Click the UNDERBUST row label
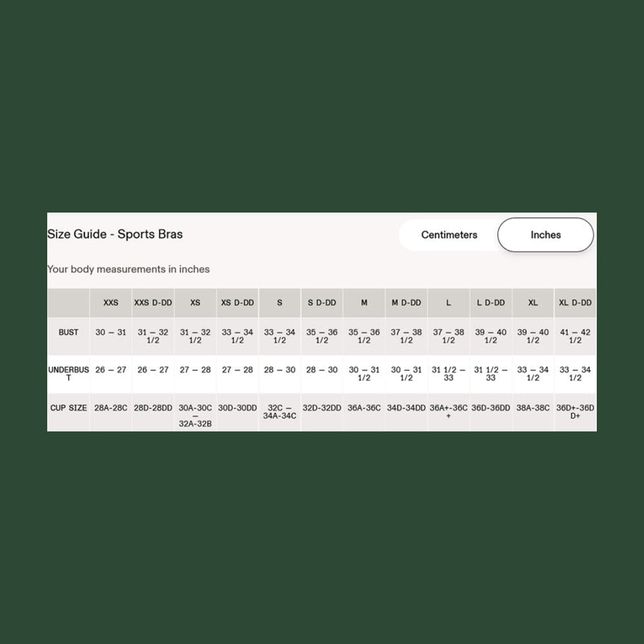Screen dimensions: 644x644 (x=69, y=374)
